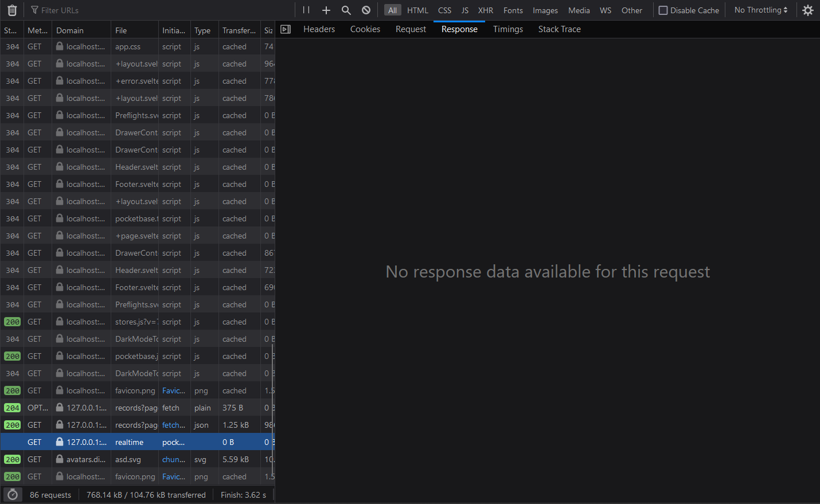Image resolution: width=820 pixels, height=504 pixels.
Task: Select the asd.svg request row
Action: (138, 459)
